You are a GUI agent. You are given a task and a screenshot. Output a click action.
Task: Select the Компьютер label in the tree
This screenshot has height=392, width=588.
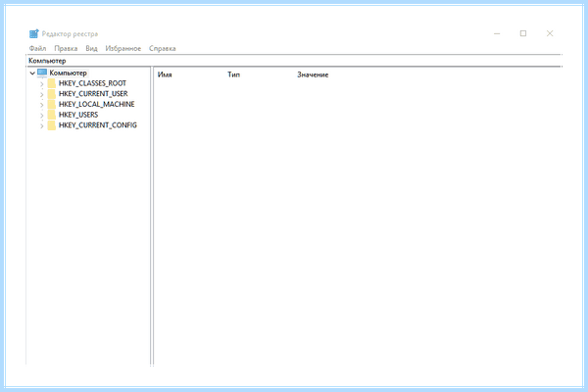(x=69, y=73)
